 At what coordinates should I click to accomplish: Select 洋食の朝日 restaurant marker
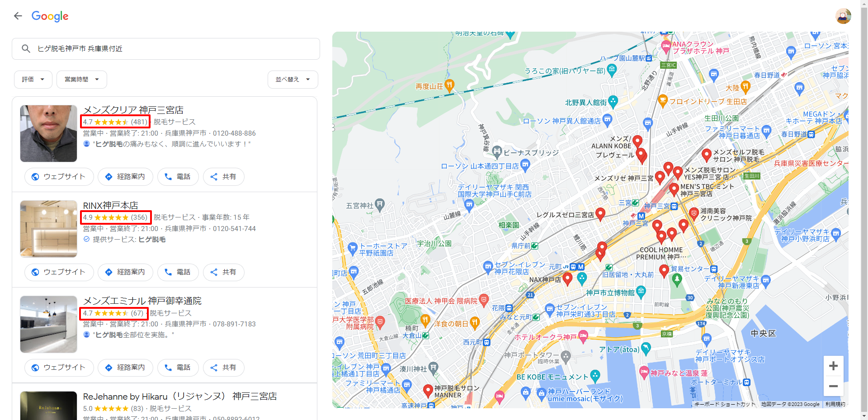pyautogui.click(x=474, y=323)
